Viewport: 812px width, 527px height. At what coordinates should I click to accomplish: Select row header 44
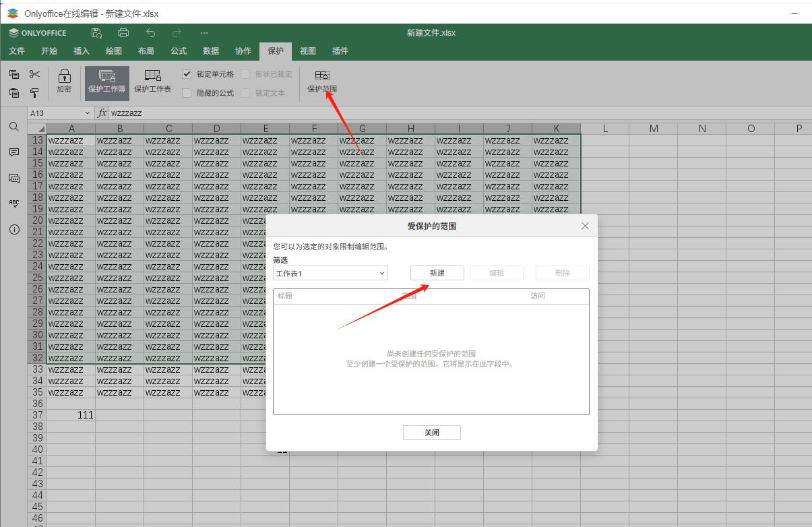tap(37, 495)
